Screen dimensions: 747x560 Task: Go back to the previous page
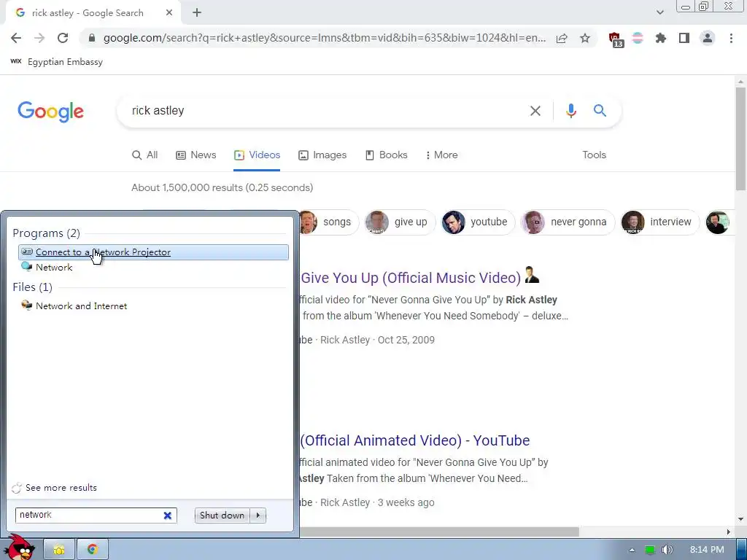click(x=16, y=38)
